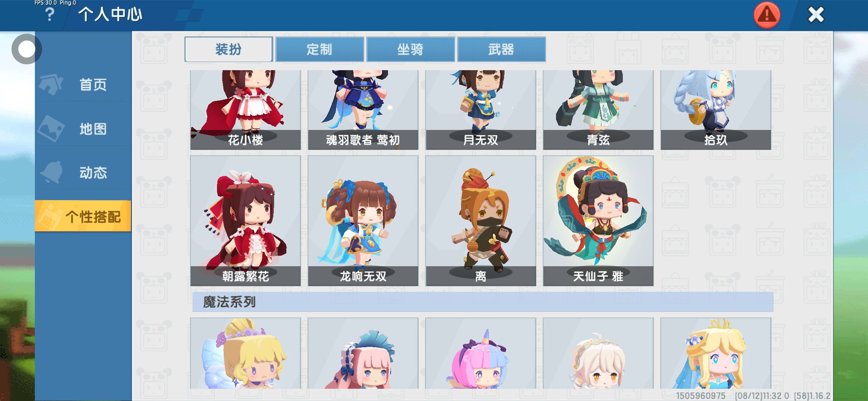Select the 月无双 costume
The image size is (868, 401).
[481, 110]
